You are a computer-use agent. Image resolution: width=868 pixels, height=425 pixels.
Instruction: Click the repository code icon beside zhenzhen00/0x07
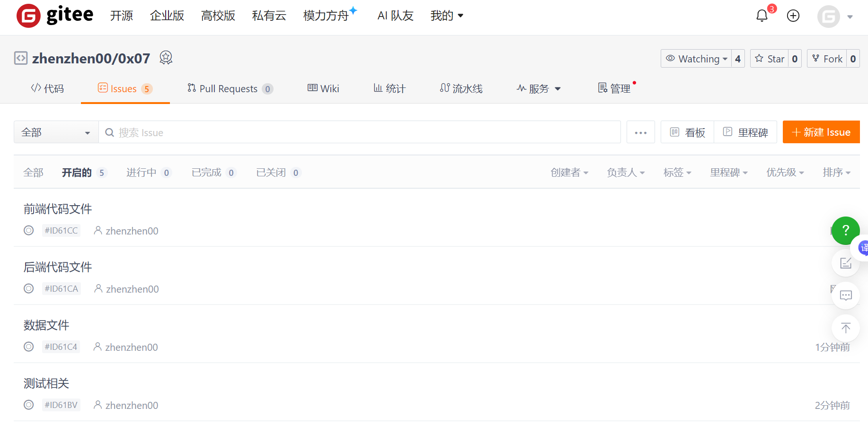click(x=21, y=58)
